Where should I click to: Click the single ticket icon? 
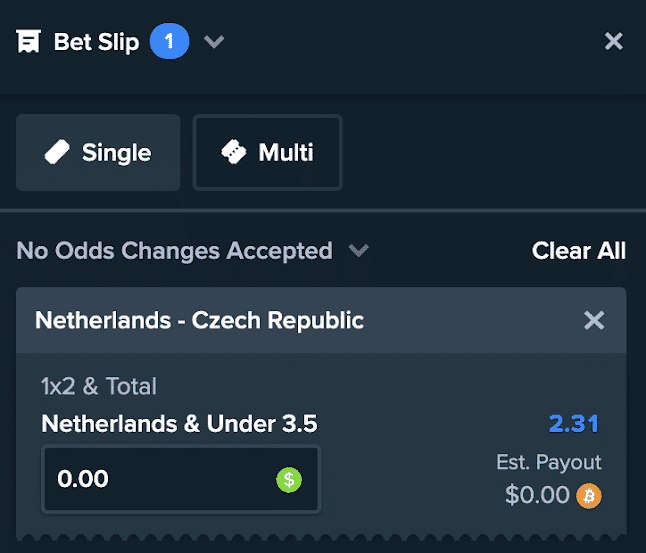(x=57, y=152)
